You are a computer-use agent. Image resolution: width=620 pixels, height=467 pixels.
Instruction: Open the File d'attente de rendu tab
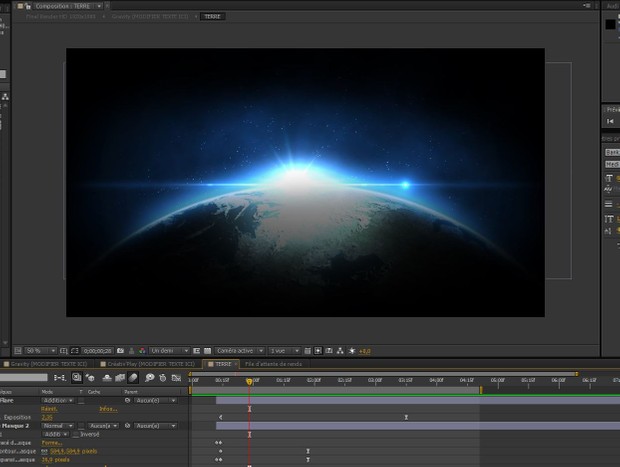coord(274,364)
